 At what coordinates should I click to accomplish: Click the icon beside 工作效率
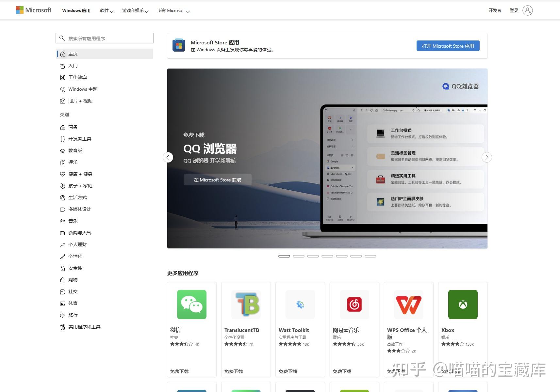pyautogui.click(x=63, y=77)
